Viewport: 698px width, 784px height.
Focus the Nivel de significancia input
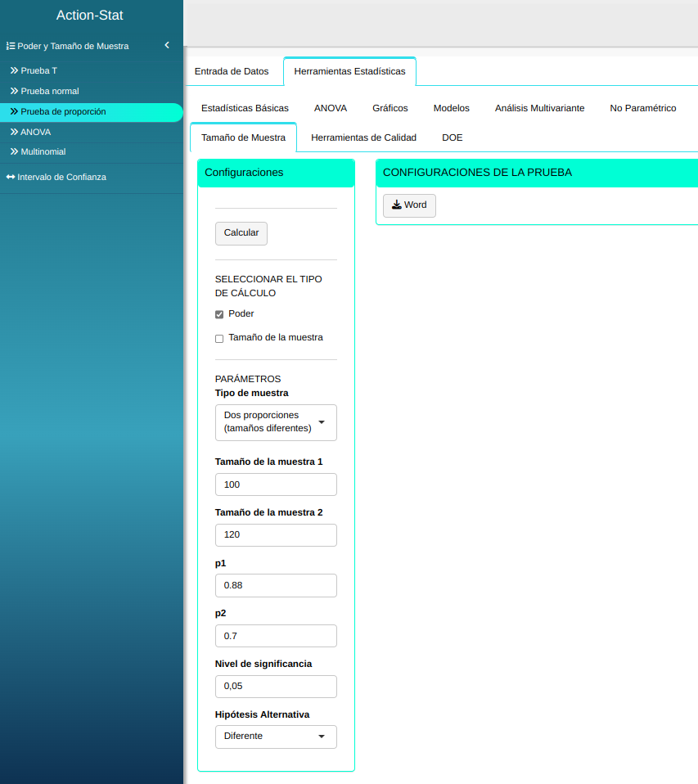(276, 687)
